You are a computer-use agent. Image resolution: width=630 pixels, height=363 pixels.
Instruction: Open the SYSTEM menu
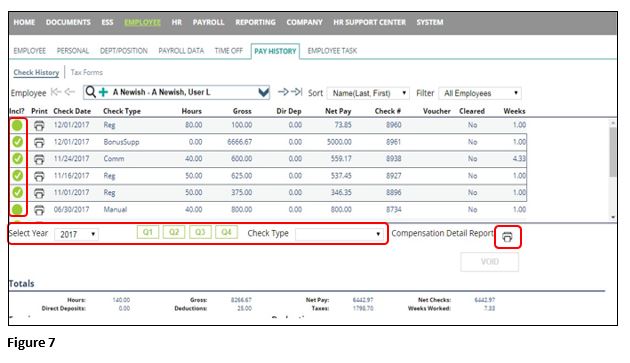[430, 23]
